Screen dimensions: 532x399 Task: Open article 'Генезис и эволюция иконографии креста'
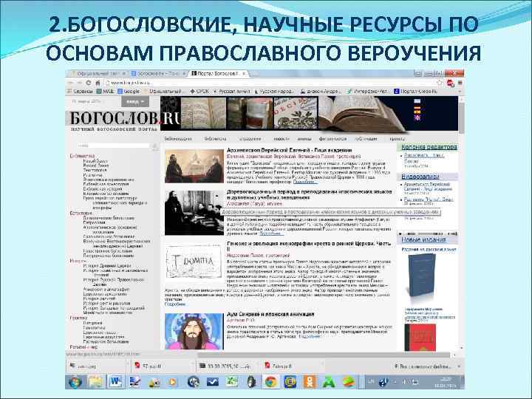pos(309,246)
